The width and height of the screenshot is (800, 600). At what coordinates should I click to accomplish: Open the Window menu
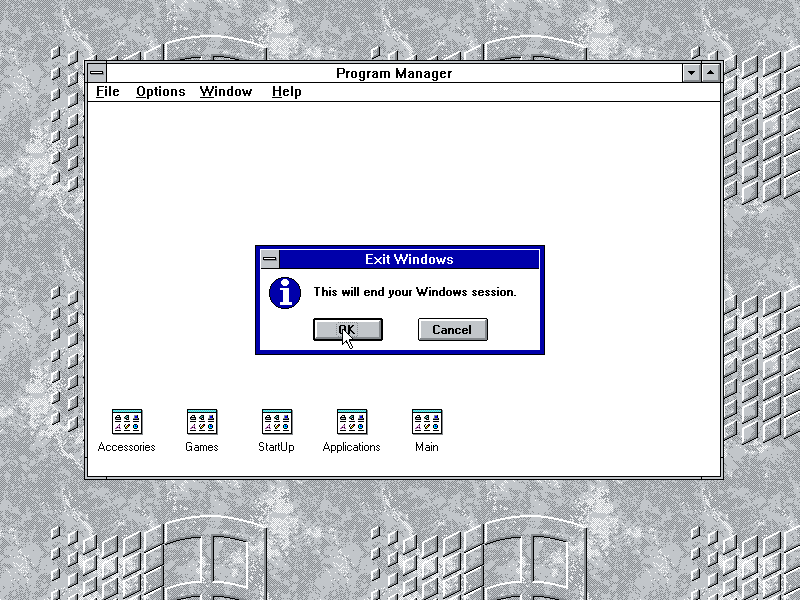tap(226, 92)
